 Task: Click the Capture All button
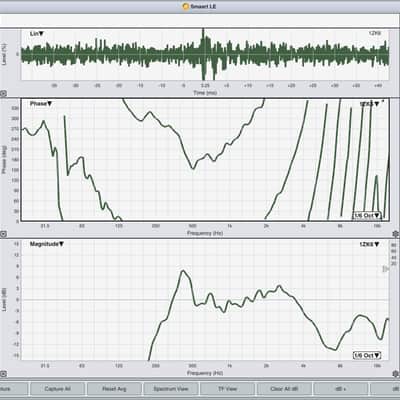coord(57,389)
